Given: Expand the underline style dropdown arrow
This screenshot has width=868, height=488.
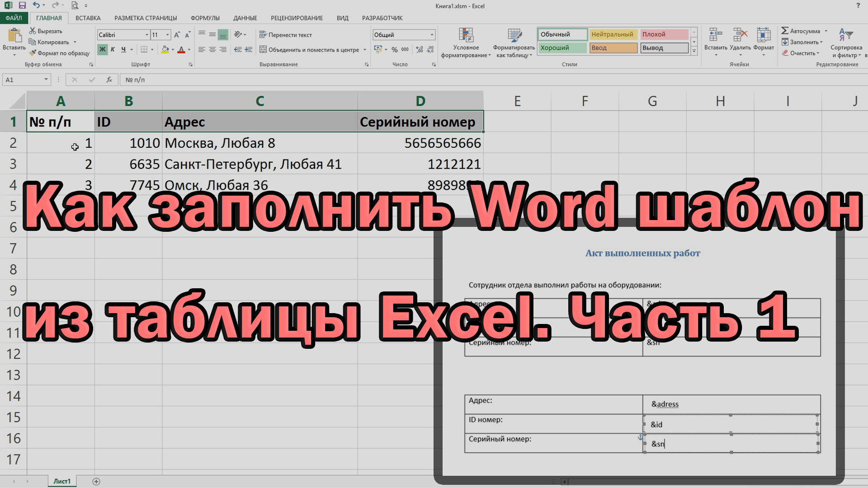Looking at the screenshot, I should [132, 50].
